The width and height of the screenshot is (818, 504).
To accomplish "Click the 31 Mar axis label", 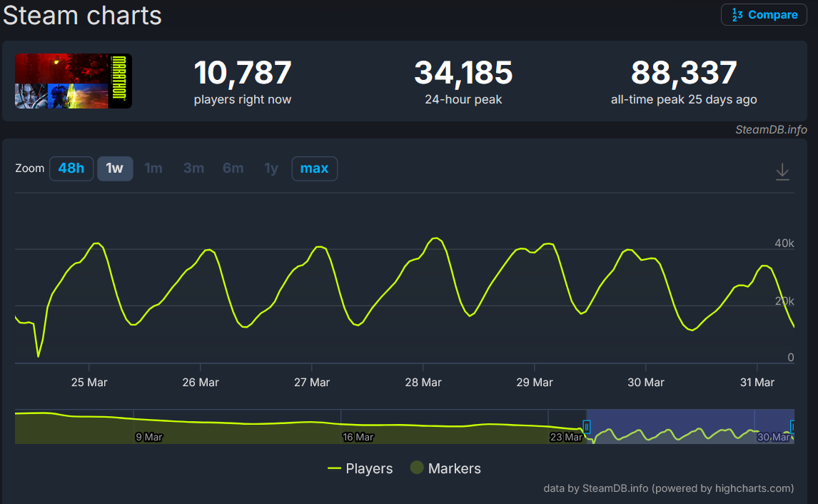I will (757, 383).
